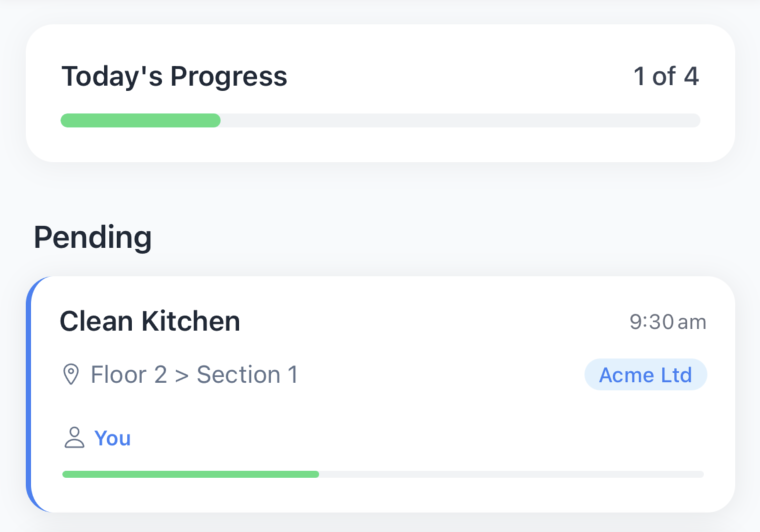Viewport: 760px width, 532px height.
Task: Click the "1 of 4" progress counter
Action: click(666, 77)
